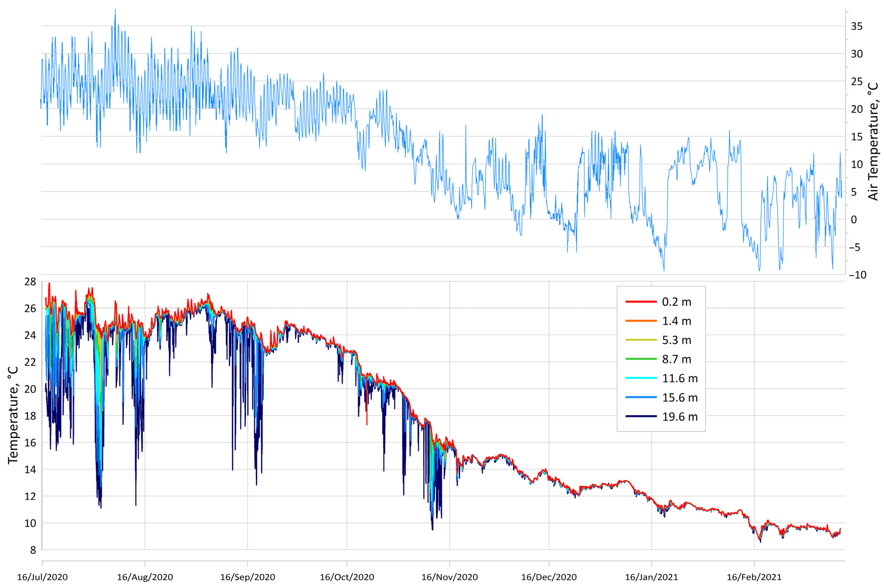The image size is (886, 588).
Task: Click the 16/Dec/2020 date axis label
Action: point(549,577)
